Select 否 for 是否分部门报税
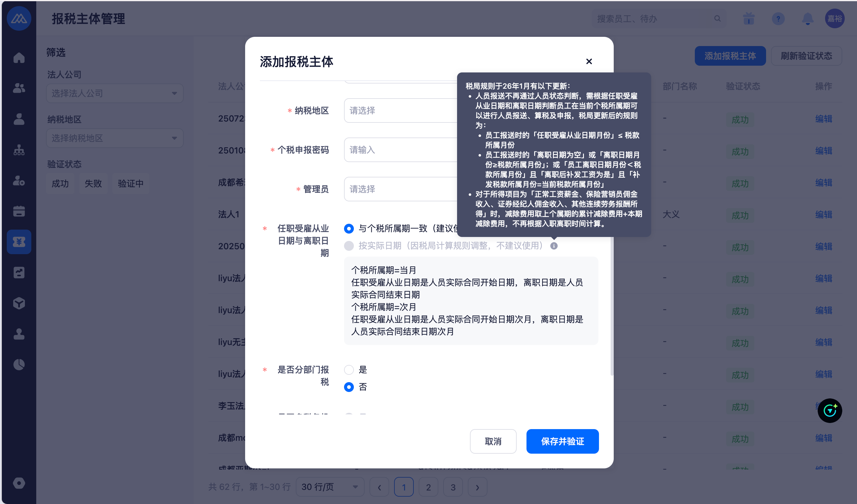This screenshot has height=504, width=857. point(349,387)
